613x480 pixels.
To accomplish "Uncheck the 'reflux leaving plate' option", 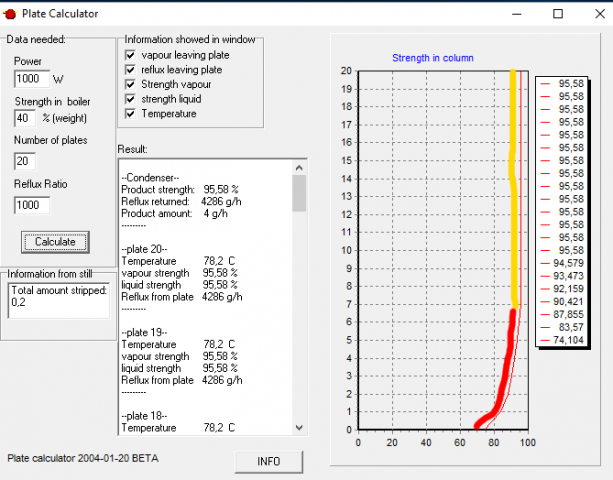I will point(130,70).
